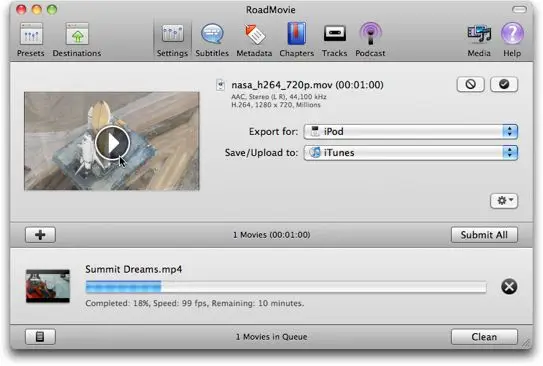
Task: Open the Save/Upload to iTunes dropdown
Action: (410, 153)
